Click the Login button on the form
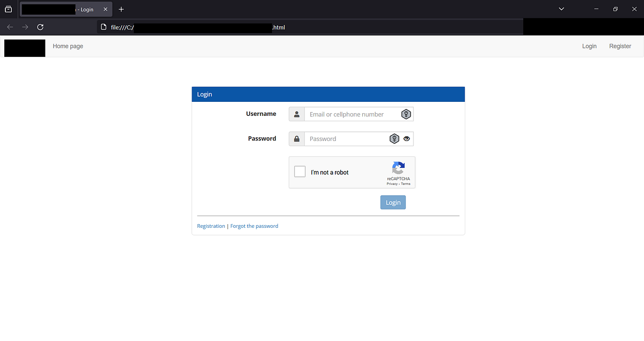Screen dimensions: 644x341 click(x=393, y=202)
